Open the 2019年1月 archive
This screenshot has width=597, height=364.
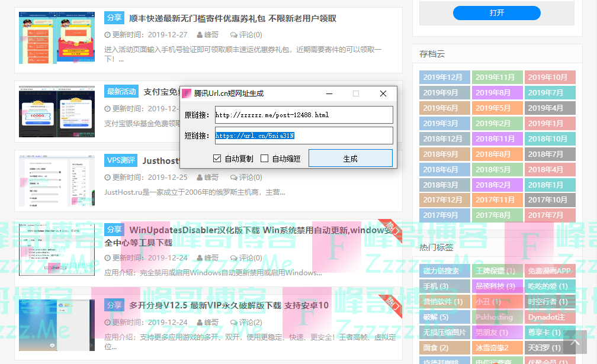[x=550, y=123]
